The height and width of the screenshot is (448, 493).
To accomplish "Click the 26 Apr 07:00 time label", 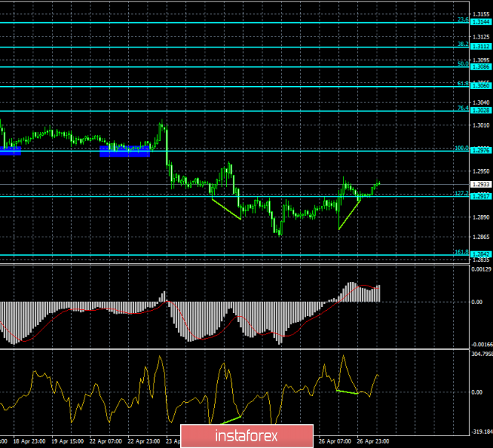I will click(x=335, y=441).
